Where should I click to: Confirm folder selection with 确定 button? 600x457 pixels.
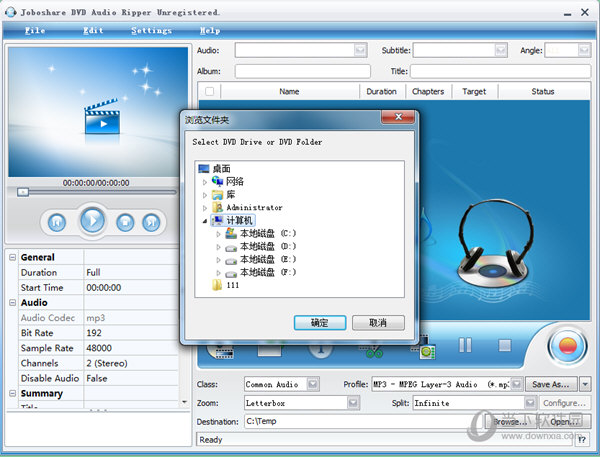(320, 323)
